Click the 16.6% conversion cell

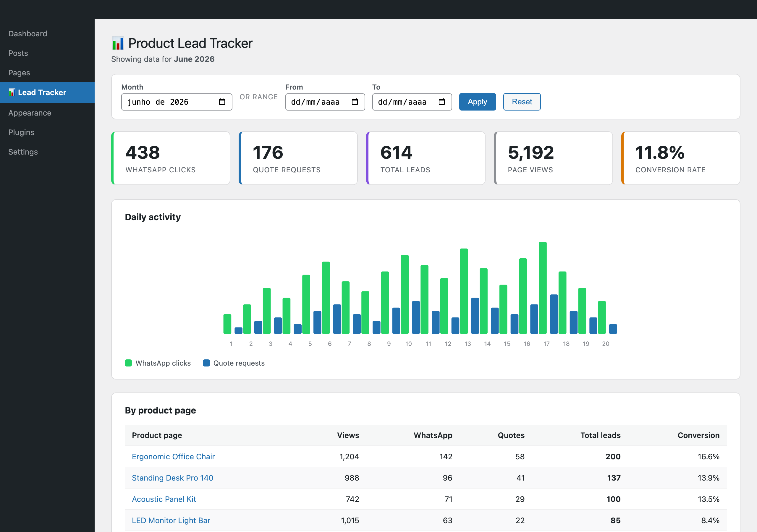[x=709, y=457]
